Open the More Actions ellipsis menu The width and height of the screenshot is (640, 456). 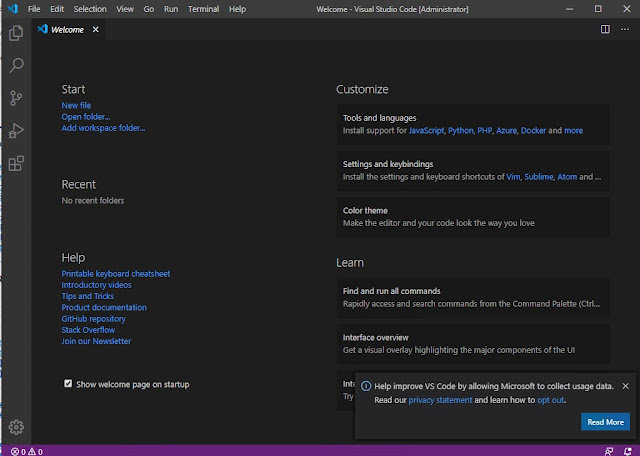[x=625, y=29]
